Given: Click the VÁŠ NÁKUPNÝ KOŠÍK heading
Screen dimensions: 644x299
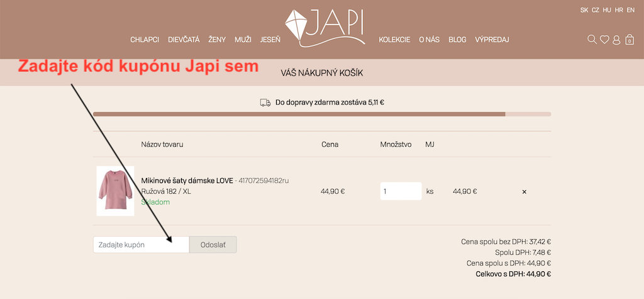Looking at the screenshot, I should tap(322, 73).
